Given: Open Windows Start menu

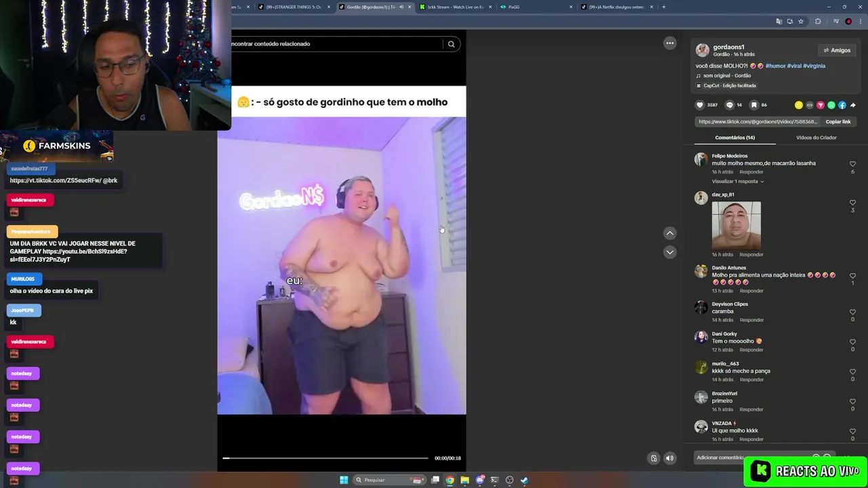Looking at the screenshot, I should [344, 480].
